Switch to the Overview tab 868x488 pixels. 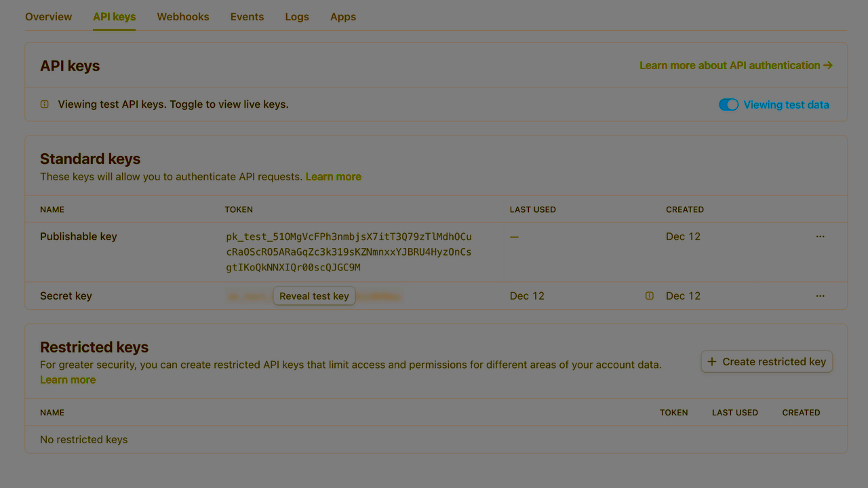[48, 16]
